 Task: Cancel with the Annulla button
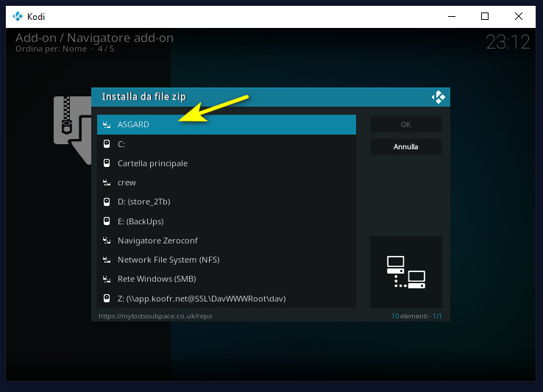[x=406, y=147]
